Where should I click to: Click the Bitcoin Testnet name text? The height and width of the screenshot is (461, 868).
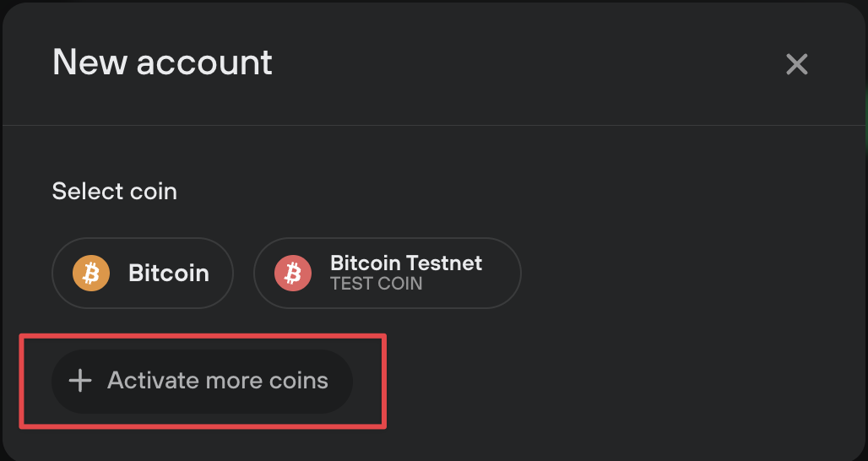tap(406, 263)
